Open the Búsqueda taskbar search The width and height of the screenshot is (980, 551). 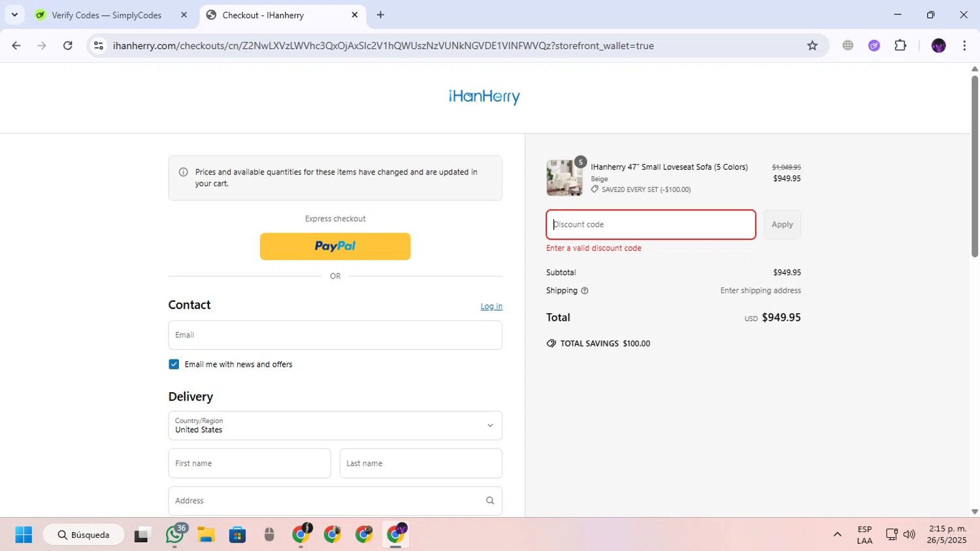84,535
